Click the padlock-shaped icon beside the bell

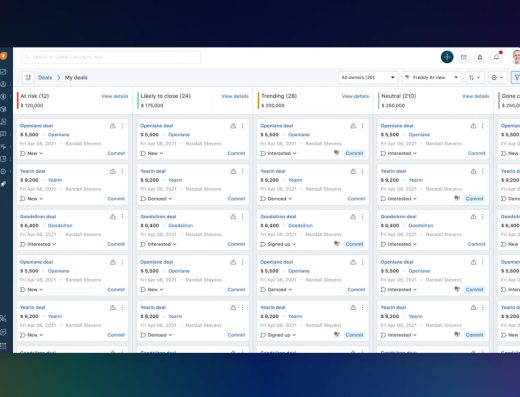click(x=480, y=57)
